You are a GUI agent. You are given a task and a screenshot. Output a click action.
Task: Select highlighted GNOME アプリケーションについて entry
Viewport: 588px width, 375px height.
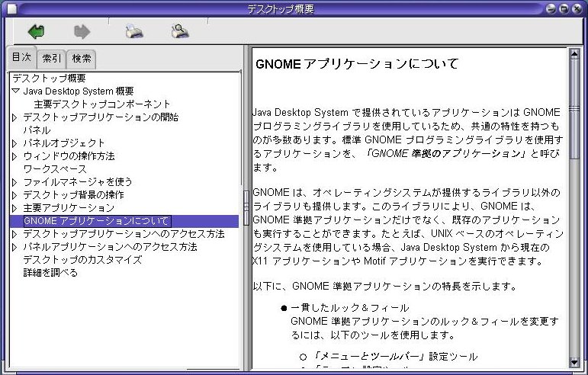97,221
